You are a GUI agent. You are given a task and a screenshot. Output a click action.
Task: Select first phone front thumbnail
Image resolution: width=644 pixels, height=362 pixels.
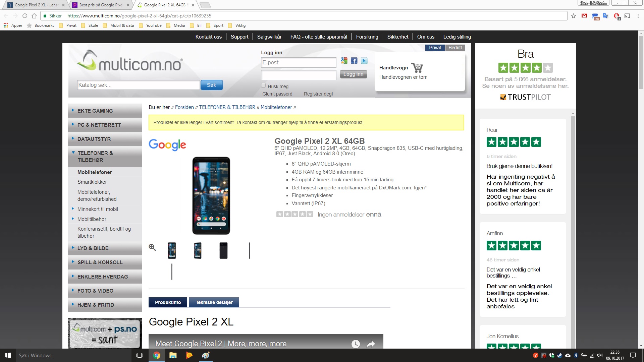point(172,250)
